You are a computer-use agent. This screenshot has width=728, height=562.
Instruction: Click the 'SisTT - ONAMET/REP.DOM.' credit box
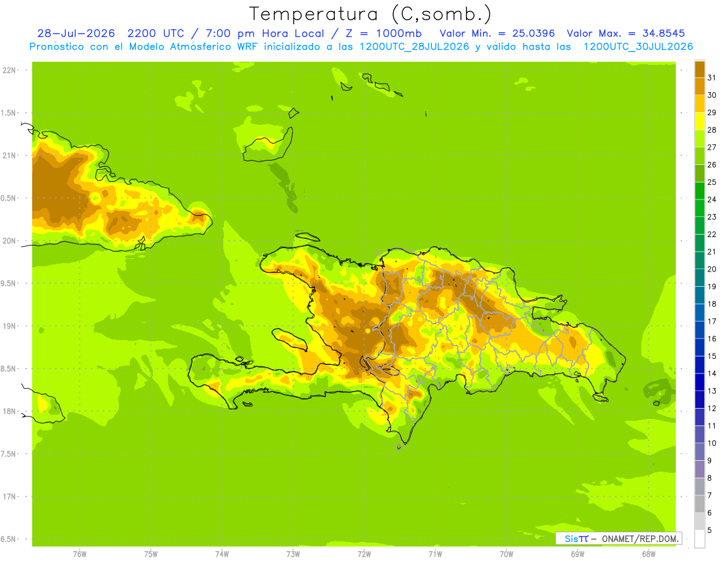click(x=619, y=538)
